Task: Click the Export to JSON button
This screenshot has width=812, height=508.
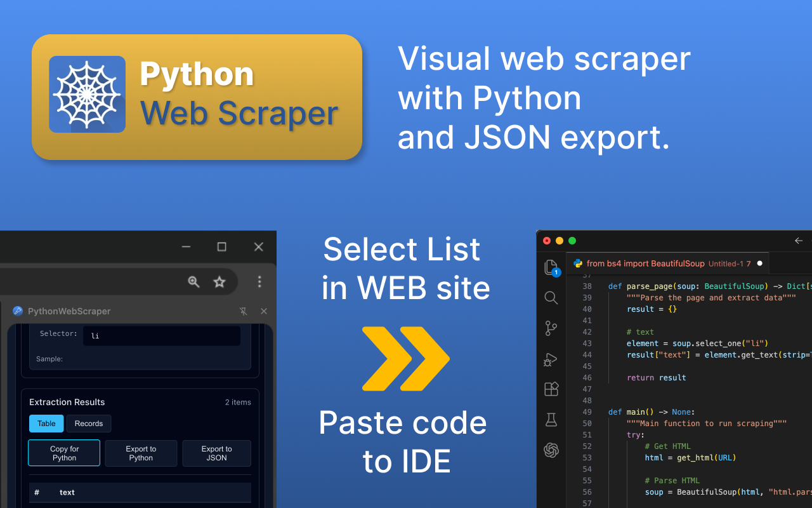Action: tap(217, 453)
